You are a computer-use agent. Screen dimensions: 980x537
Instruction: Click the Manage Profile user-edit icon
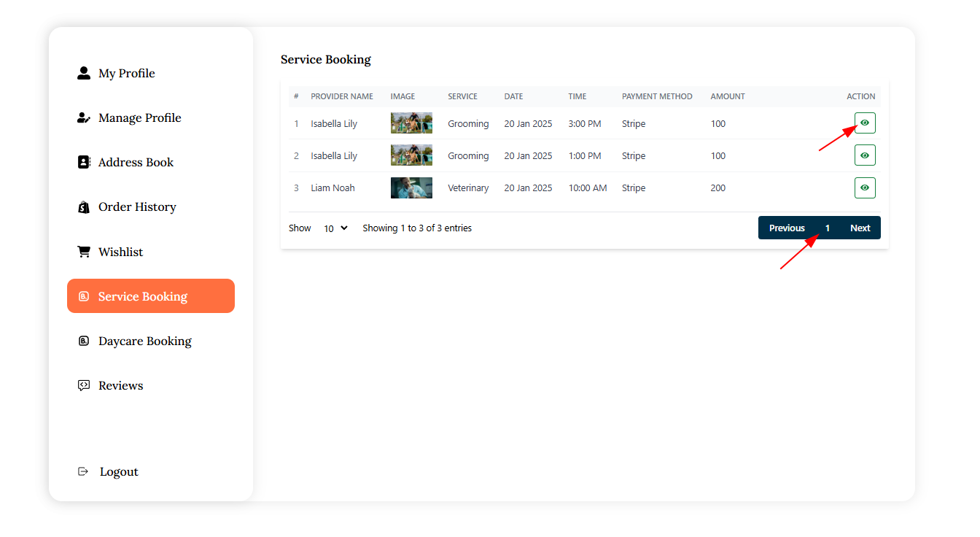click(84, 118)
